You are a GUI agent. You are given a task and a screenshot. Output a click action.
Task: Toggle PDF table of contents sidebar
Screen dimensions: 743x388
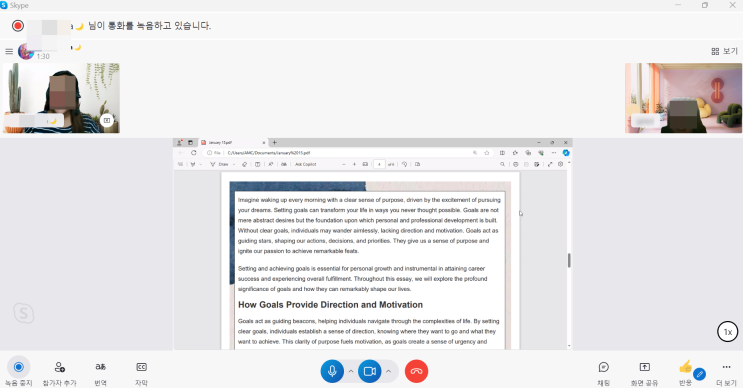point(181,164)
